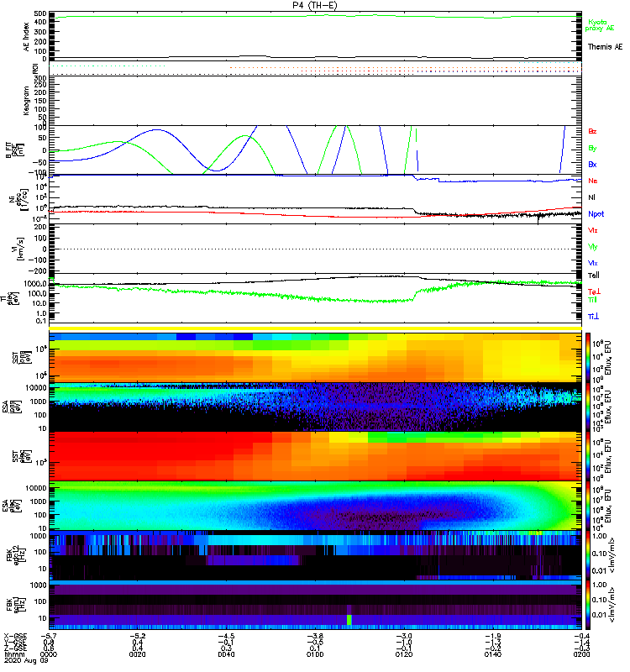This screenshot has width=630, height=672.
Task: Select the black "Tell" temperature legend label
Action: click(x=594, y=276)
